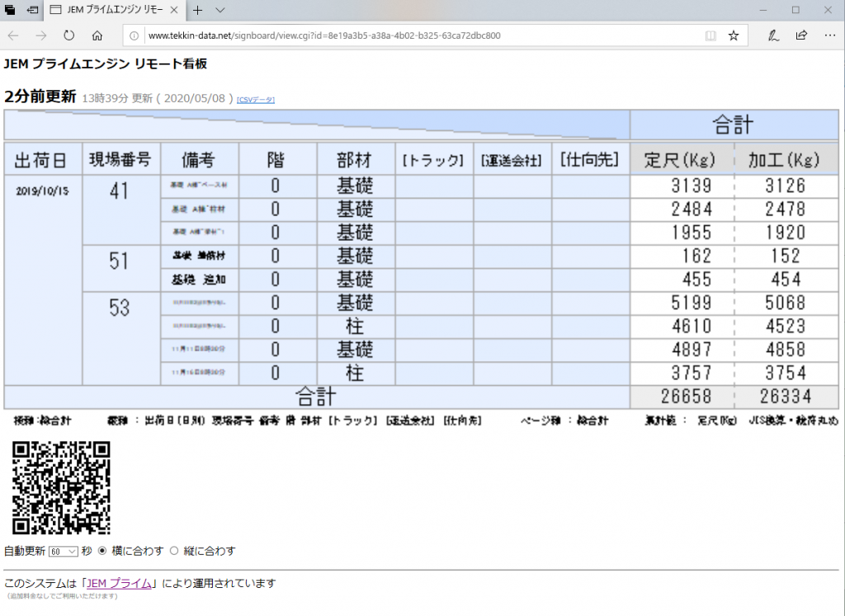Click the 備考 column header
Screen dimensions: 845x616
pos(200,159)
